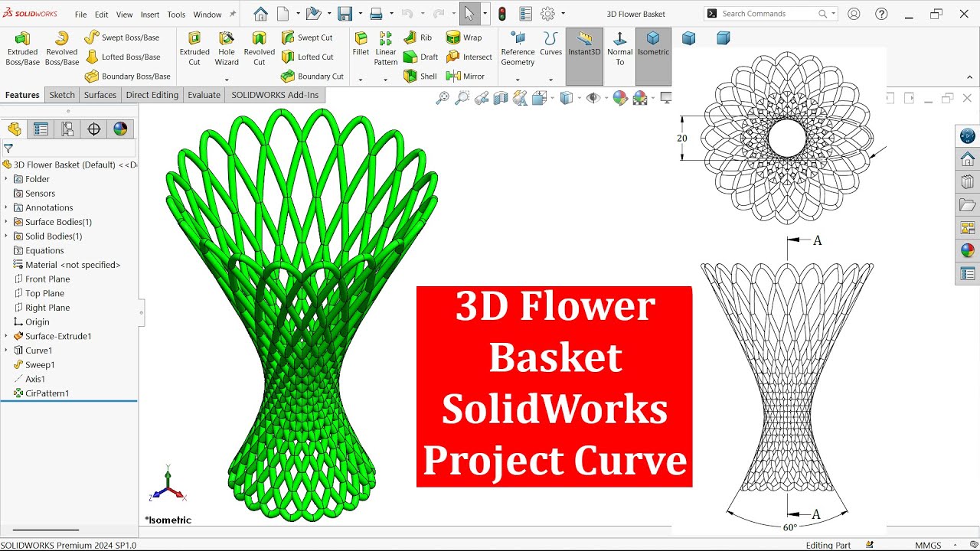
Task: Open the File menu
Action: coord(81,15)
